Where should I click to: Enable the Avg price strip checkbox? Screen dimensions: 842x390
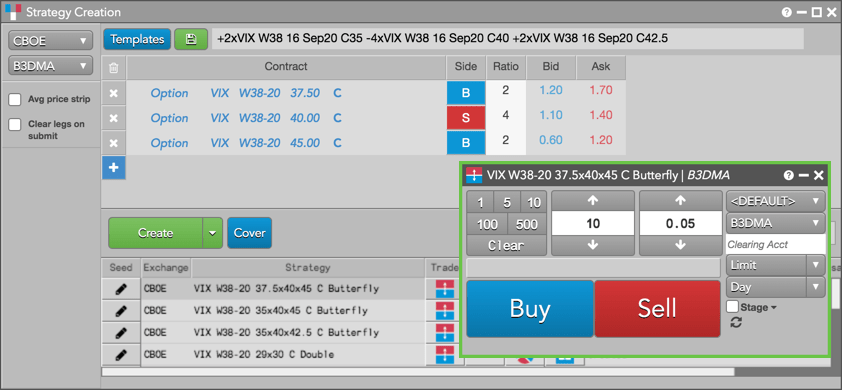pos(16,99)
